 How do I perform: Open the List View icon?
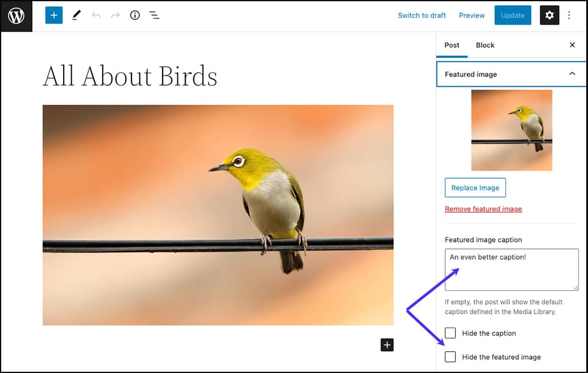click(x=154, y=15)
